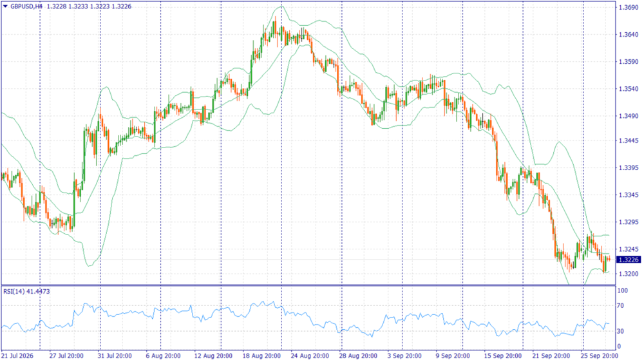The width and height of the screenshot is (644, 362).
Task: Click the 1.3228 open price in the header
Action: 55,6
